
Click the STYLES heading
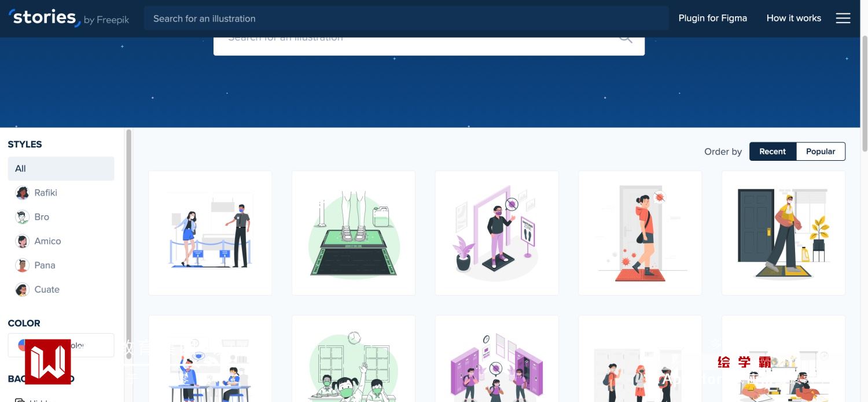(x=25, y=145)
